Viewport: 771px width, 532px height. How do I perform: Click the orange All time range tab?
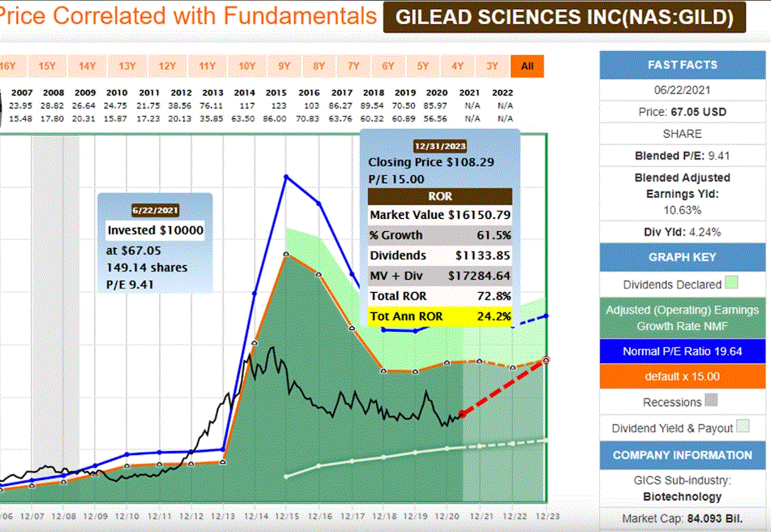[x=527, y=66]
